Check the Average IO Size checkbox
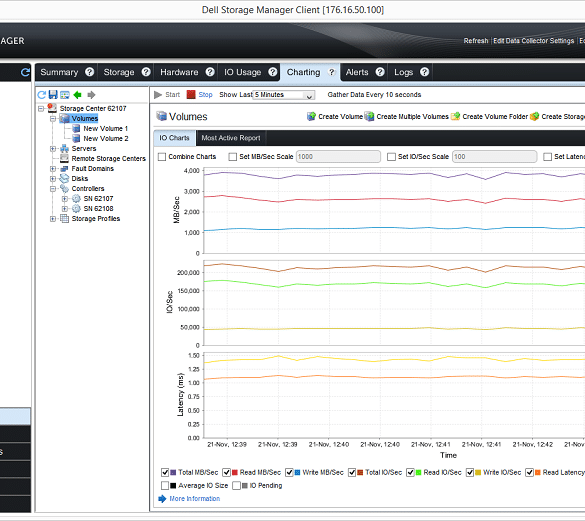Viewport: 585px width, 521px height. 165,486
